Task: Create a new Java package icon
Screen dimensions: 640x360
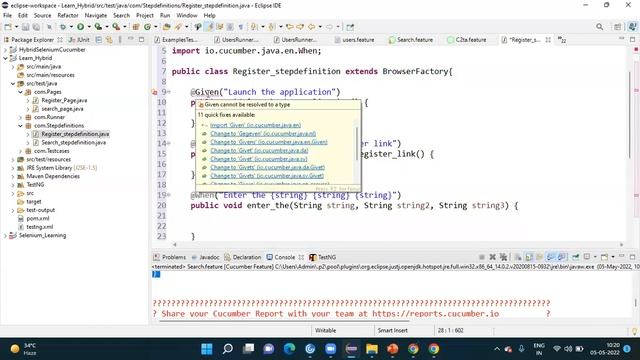Action: tap(136, 27)
